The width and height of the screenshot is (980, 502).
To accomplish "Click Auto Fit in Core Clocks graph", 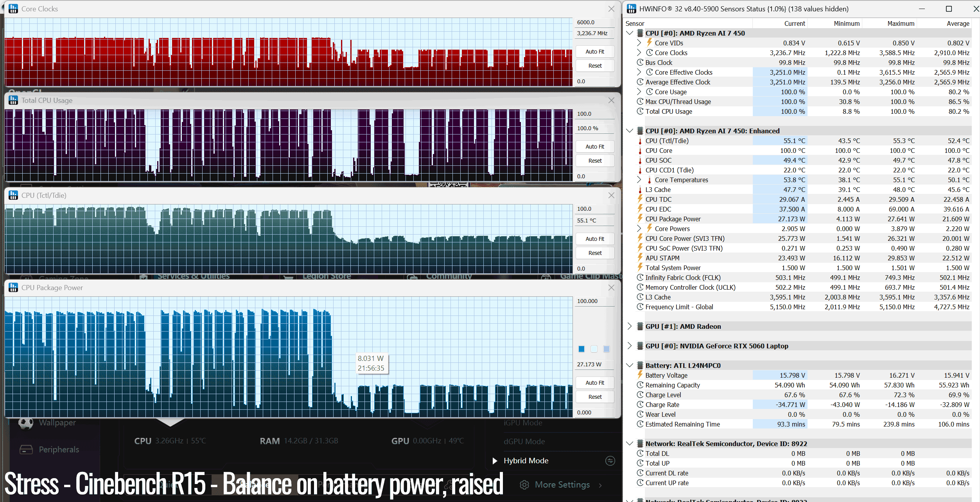I will point(595,52).
